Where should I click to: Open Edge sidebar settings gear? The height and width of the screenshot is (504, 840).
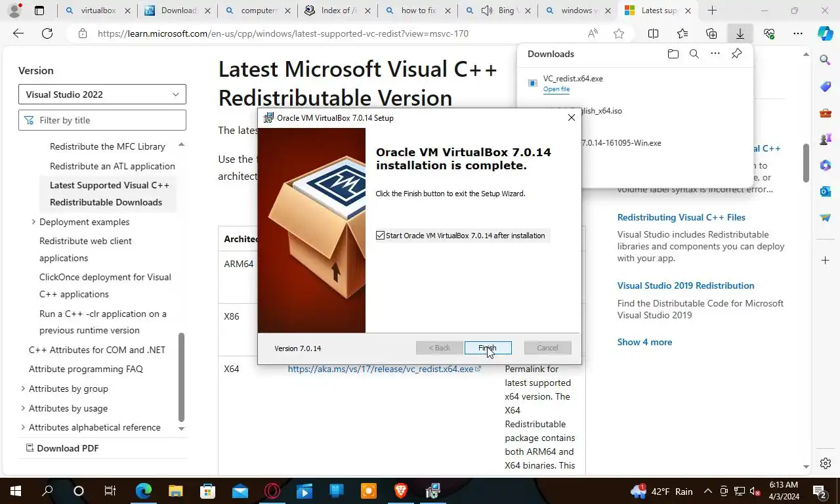point(826,463)
